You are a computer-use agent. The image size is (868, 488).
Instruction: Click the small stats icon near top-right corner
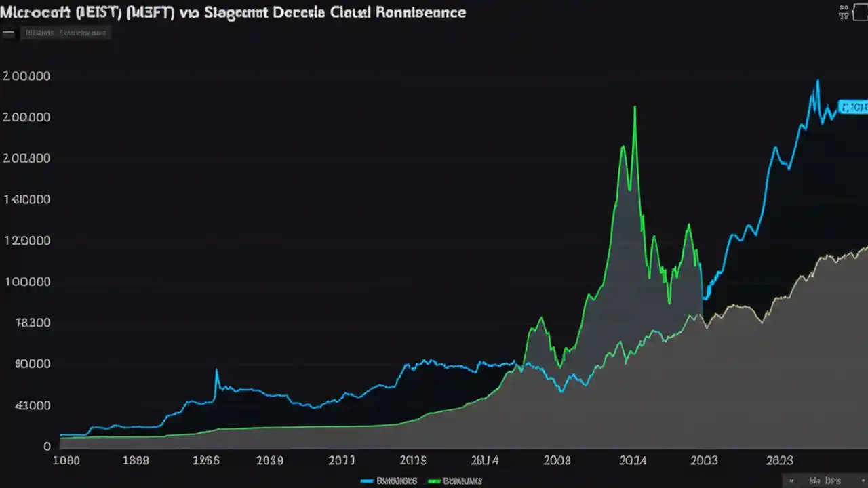(843, 12)
